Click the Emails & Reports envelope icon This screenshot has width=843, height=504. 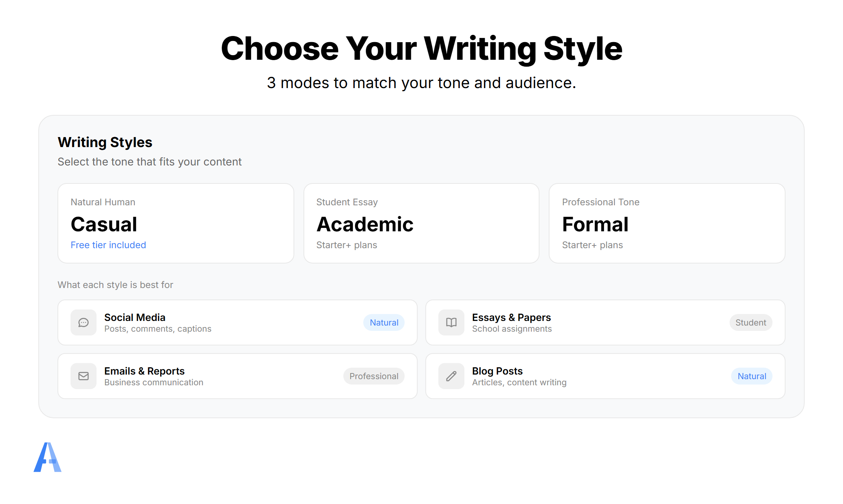[84, 376]
